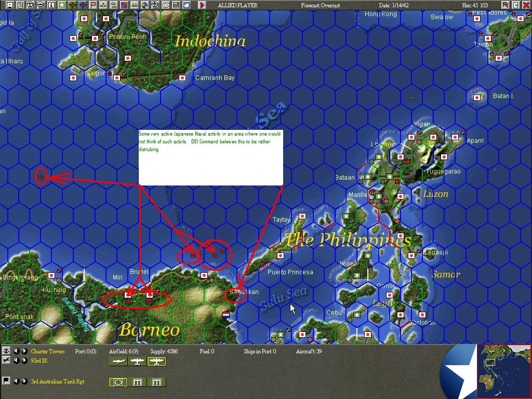Click the Japanese flag at Taytay
The image size is (532, 399).
(302, 216)
